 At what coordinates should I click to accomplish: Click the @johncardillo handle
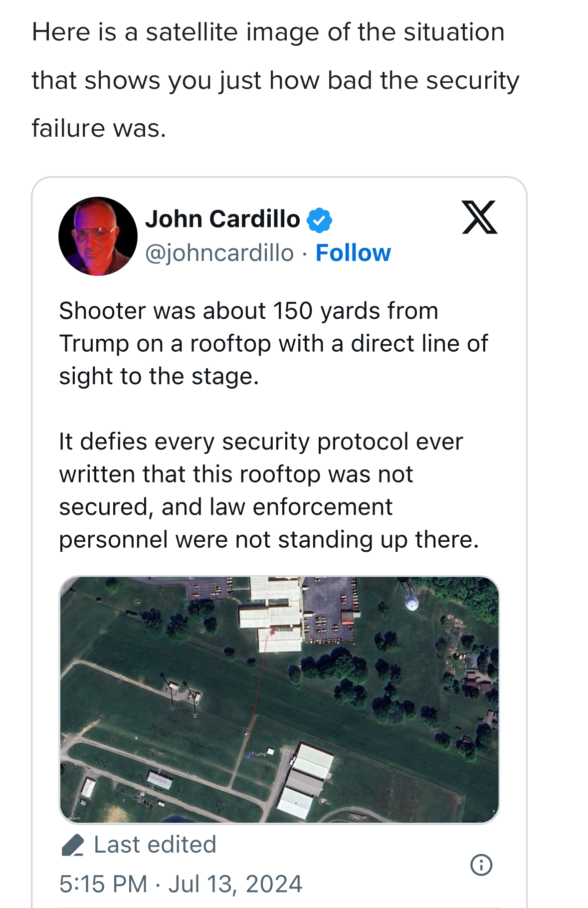[219, 253]
